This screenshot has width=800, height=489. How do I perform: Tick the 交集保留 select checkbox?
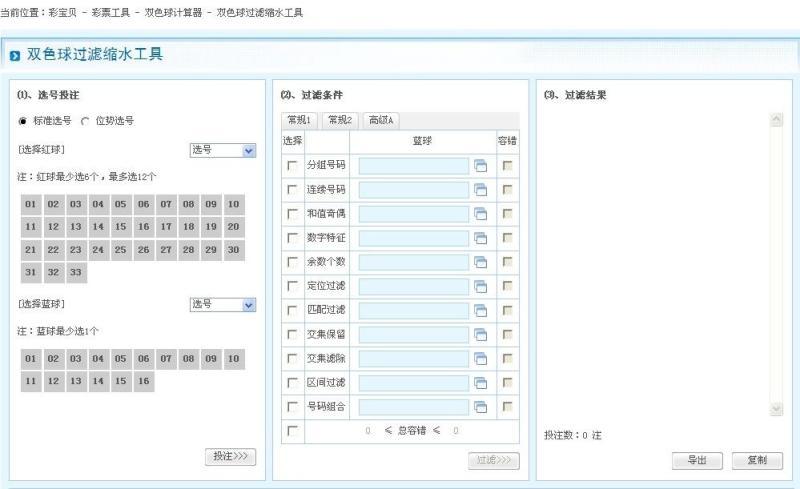[x=292, y=335]
